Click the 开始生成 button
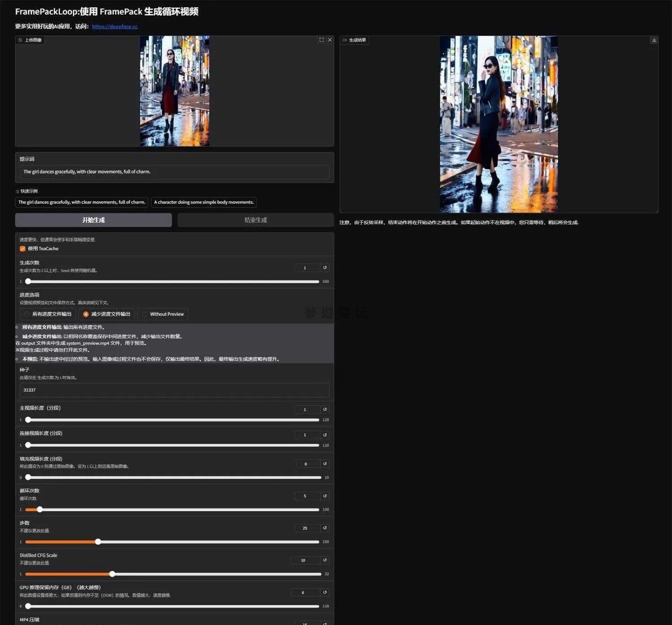This screenshot has height=625, width=672. click(93, 220)
